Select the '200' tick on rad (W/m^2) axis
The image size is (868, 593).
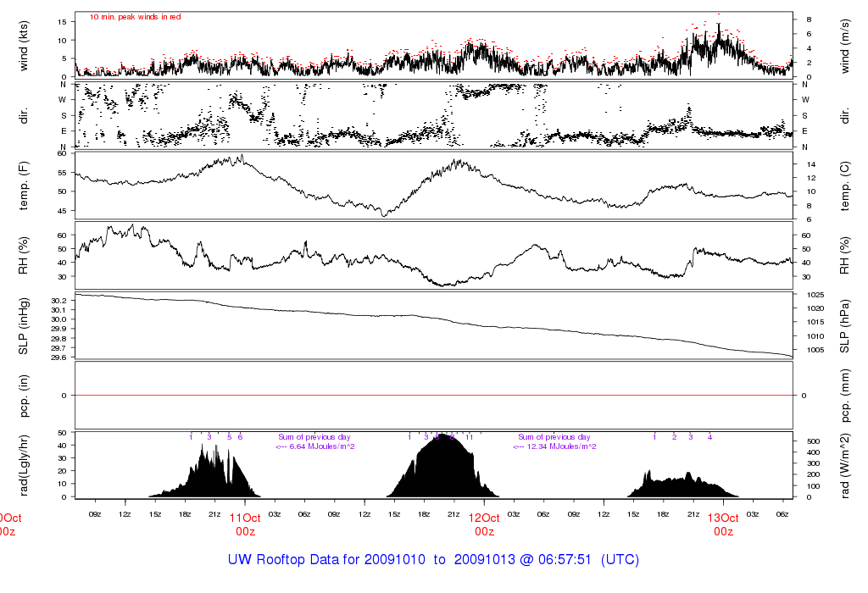tap(813, 474)
